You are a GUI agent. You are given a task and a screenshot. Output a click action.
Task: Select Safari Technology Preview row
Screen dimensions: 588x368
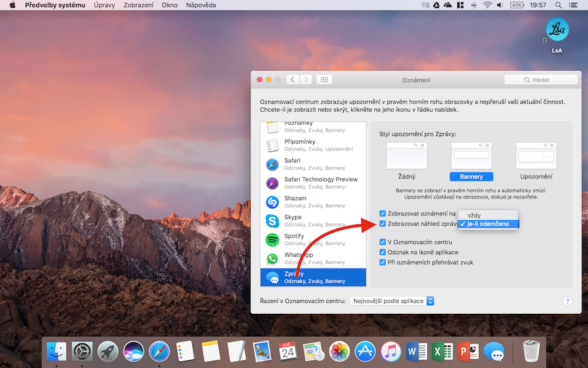click(x=313, y=183)
